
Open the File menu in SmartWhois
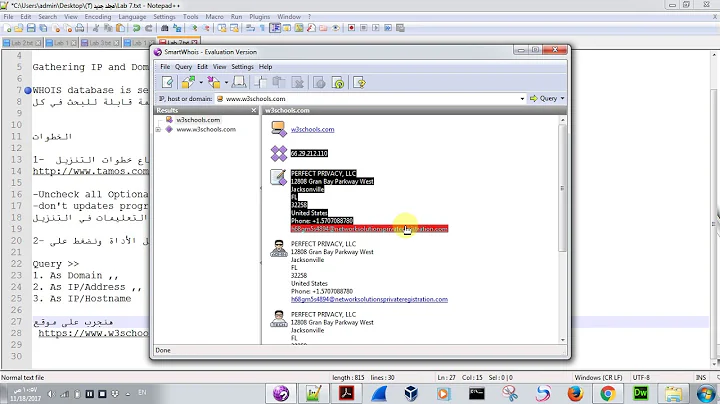(x=165, y=67)
